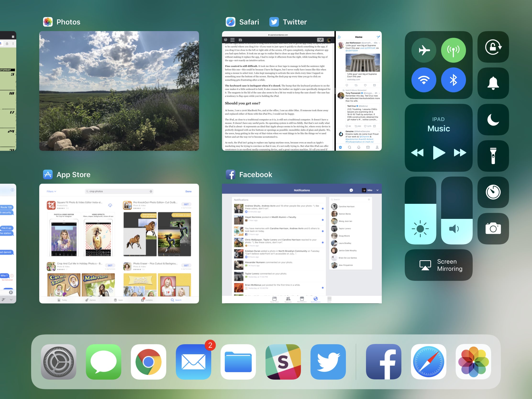The height and width of the screenshot is (399, 532).
Task: Turn on the flashlight
Action: [x=493, y=156]
